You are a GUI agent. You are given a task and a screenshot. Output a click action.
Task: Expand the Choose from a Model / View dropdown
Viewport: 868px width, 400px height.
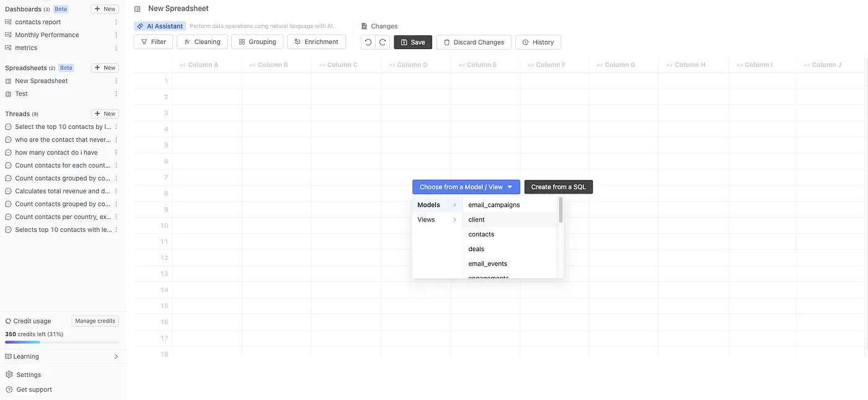coord(466,187)
